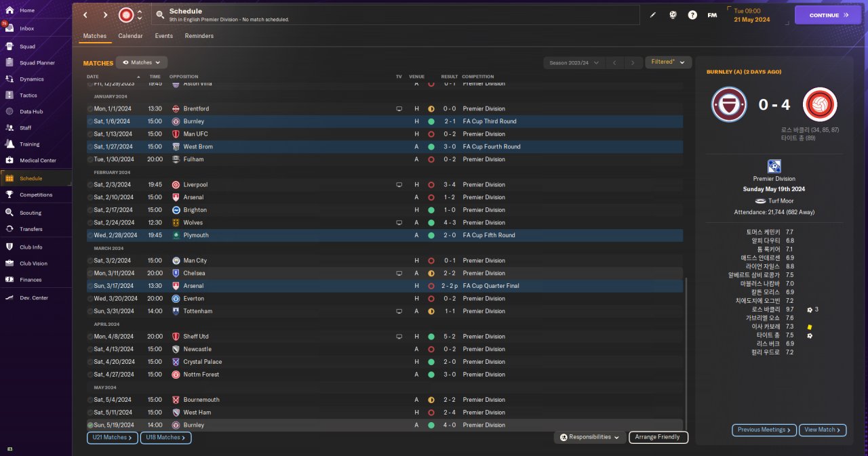Click the Turf Moor stadium name
Screen dimensions: 868x456
tap(781, 201)
